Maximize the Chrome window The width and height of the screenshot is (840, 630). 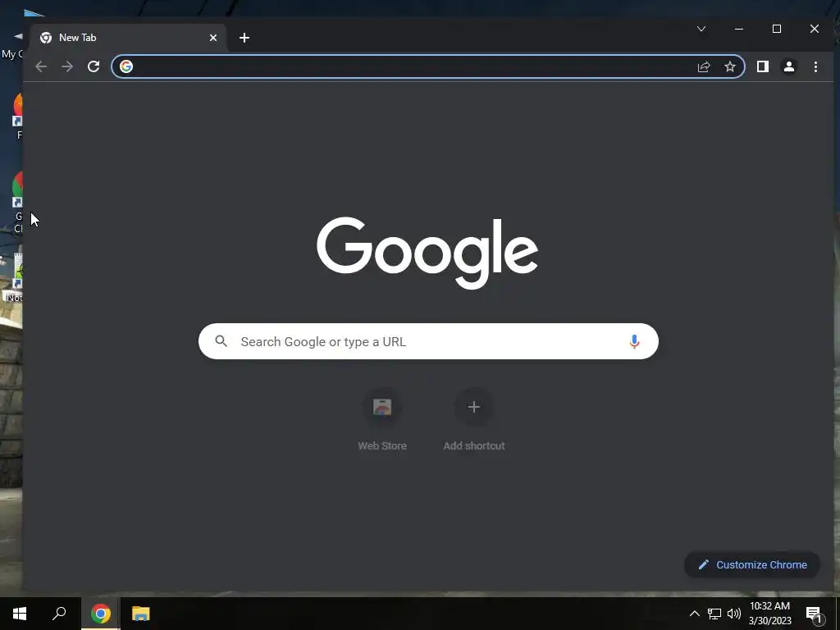click(777, 29)
